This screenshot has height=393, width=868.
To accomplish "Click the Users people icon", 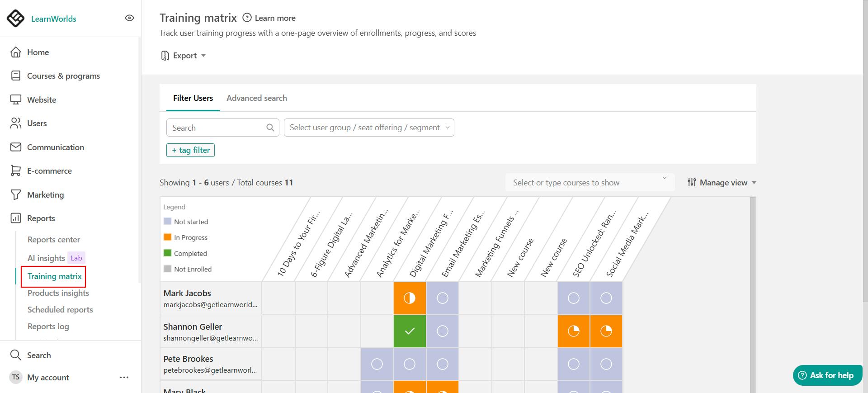I will tap(16, 123).
